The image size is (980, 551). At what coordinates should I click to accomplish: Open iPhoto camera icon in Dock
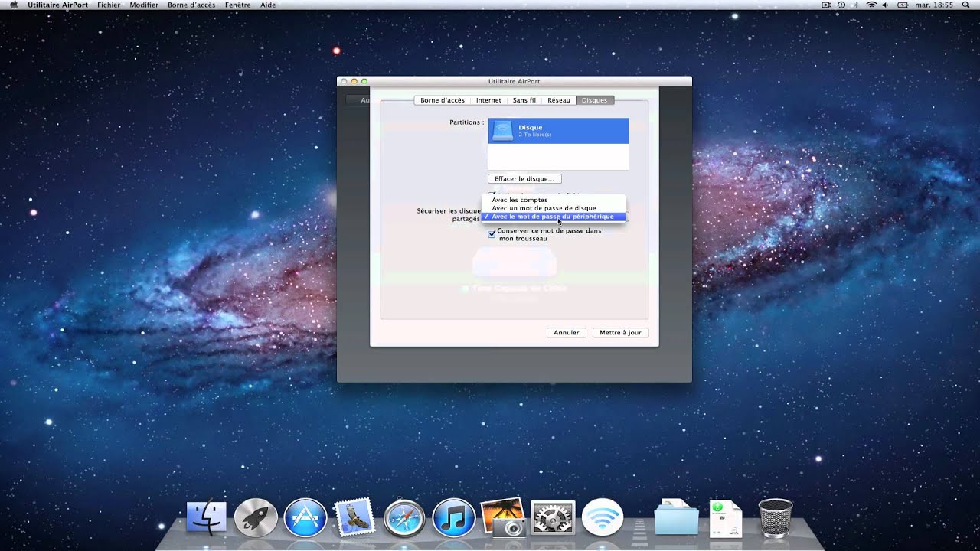(502, 518)
